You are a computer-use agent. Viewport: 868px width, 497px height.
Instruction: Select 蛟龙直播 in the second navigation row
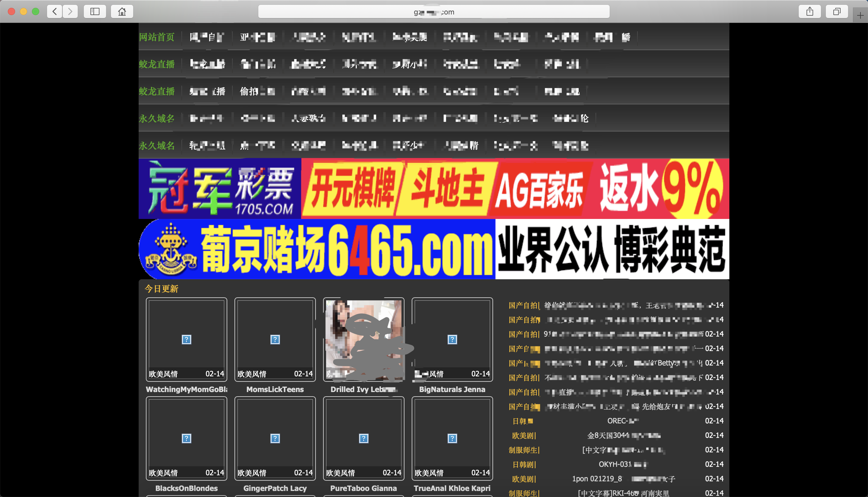pyautogui.click(x=156, y=64)
